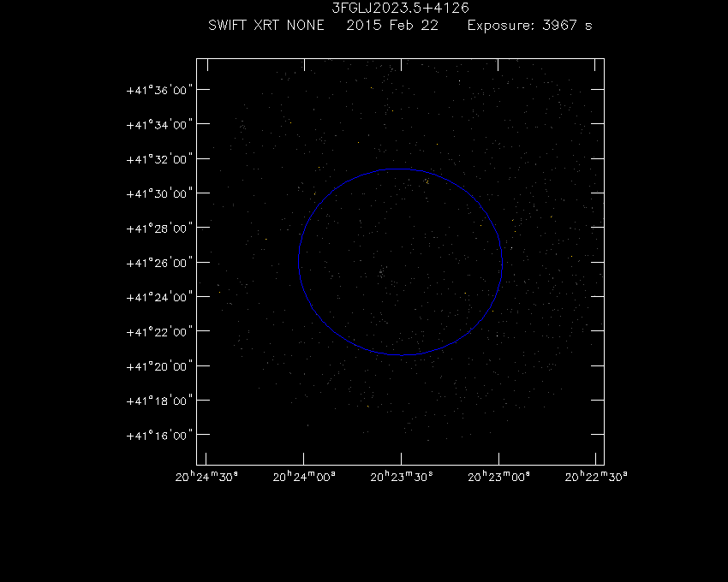Click the declination label +41°28'00"
Viewport: 728px width, 582px height.
[159, 229]
